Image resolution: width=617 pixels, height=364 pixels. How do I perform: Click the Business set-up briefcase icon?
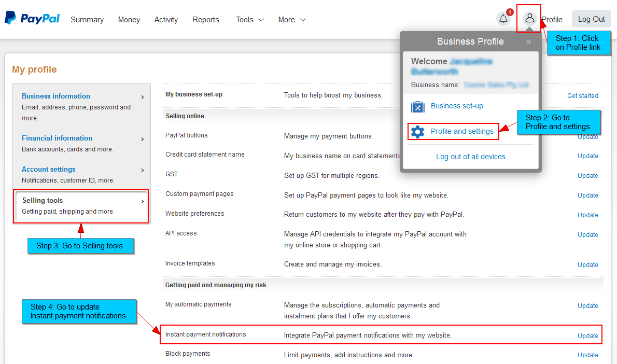(x=417, y=107)
